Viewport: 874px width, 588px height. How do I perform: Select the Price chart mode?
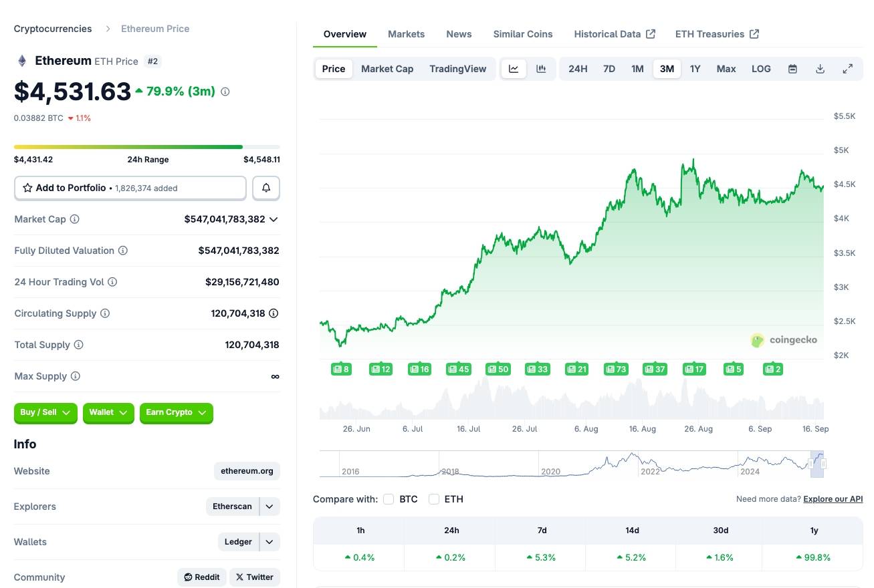coord(334,69)
